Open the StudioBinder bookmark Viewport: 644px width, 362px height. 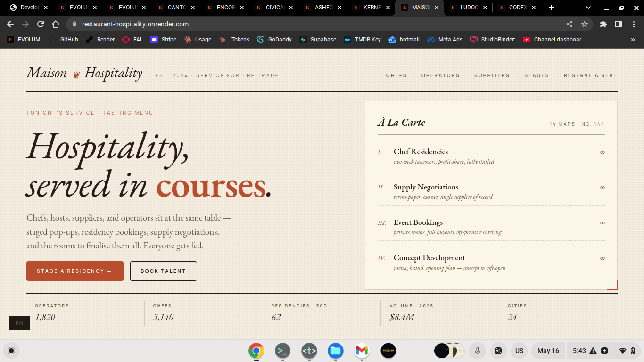[493, 40]
